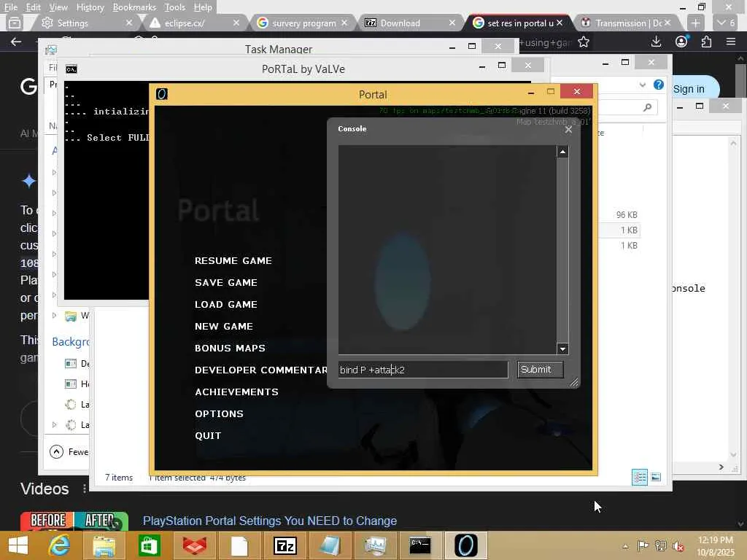Image resolution: width=747 pixels, height=560 pixels.
Task: Open the browser Help menu
Action: 203,7
